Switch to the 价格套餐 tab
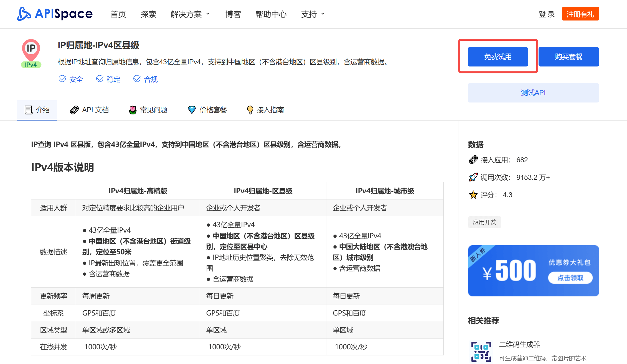627x364 pixels. click(207, 110)
